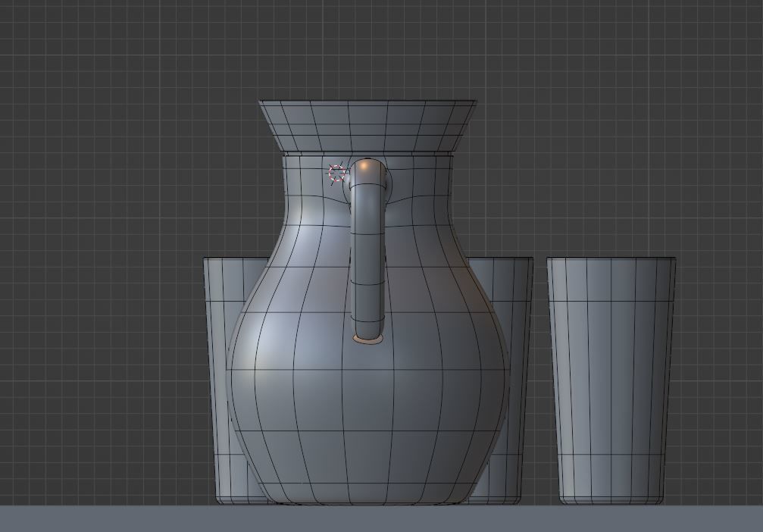Select the flared rim of the pitcher
Screen dimensions: 763x532
(367, 126)
